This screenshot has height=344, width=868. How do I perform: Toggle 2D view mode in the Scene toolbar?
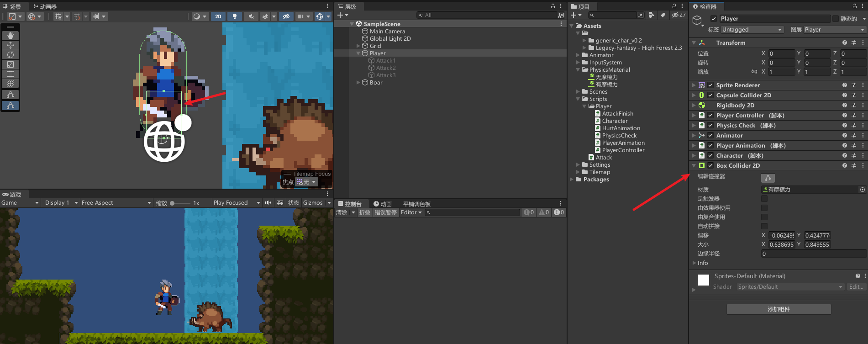point(218,16)
